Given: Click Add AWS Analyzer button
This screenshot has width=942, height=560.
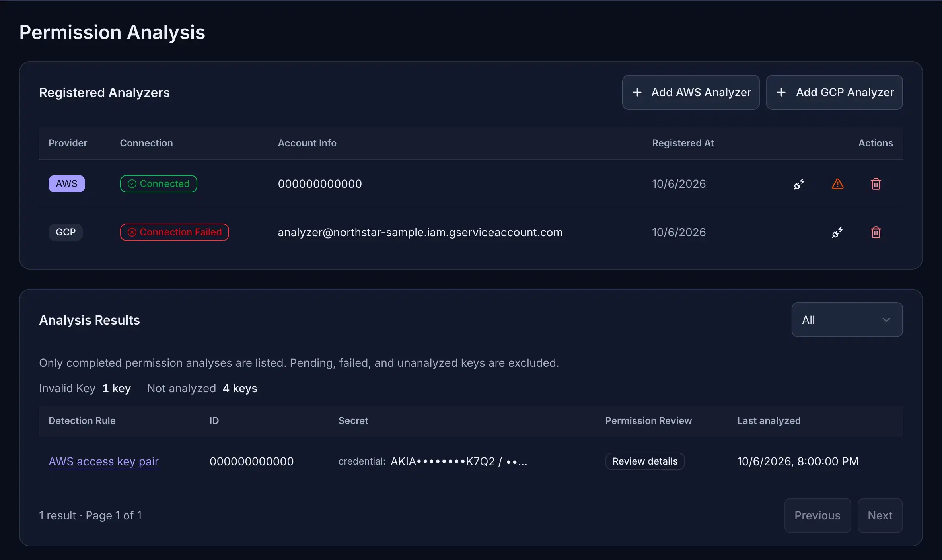Looking at the screenshot, I should (x=691, y=92).
